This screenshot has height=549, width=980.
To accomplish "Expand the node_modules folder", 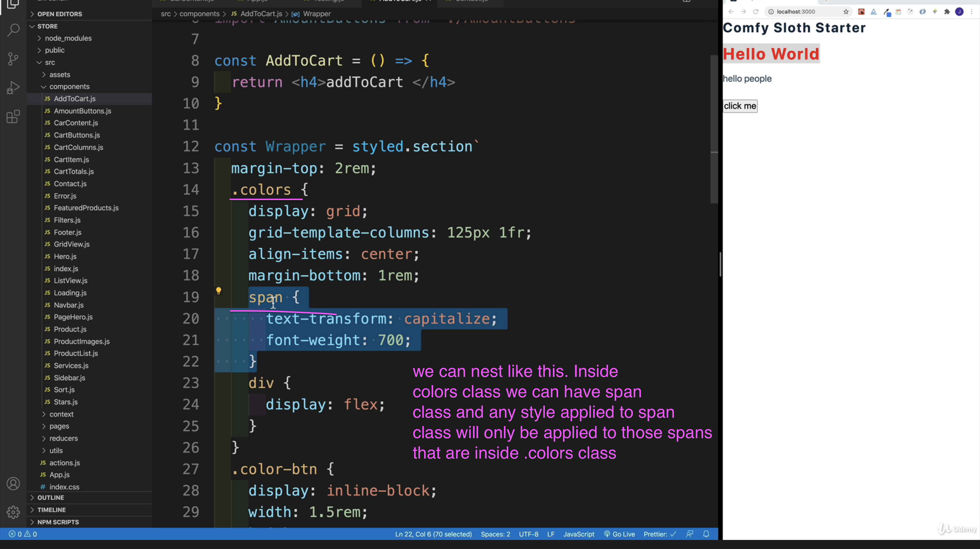I will coord(68,38).
